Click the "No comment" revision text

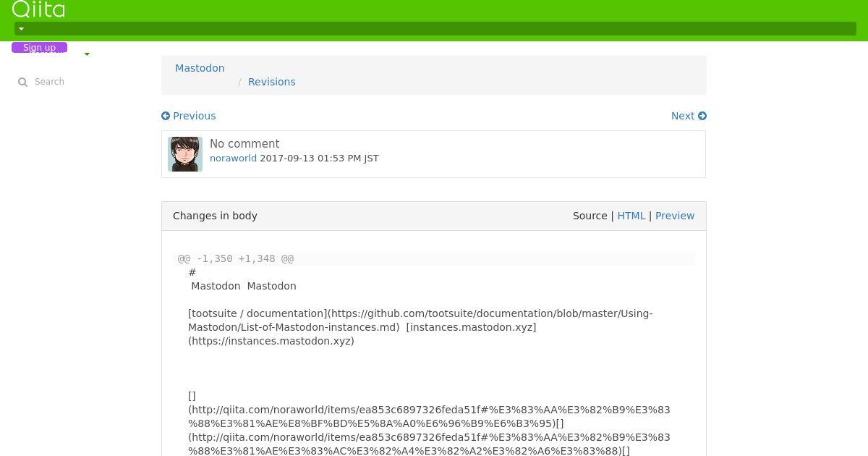click(244, 144)
